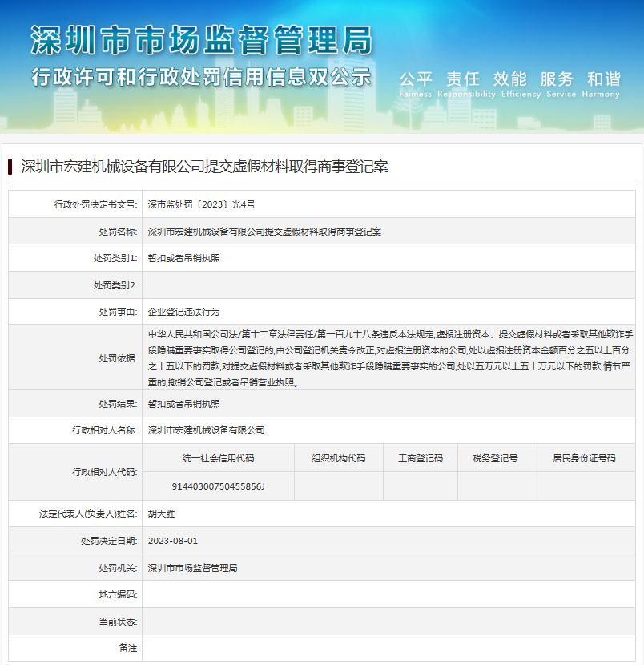Click the 责任 Responsibility slogan text
This screenshot has width=644, height=665.
click(x=466, y=84)
